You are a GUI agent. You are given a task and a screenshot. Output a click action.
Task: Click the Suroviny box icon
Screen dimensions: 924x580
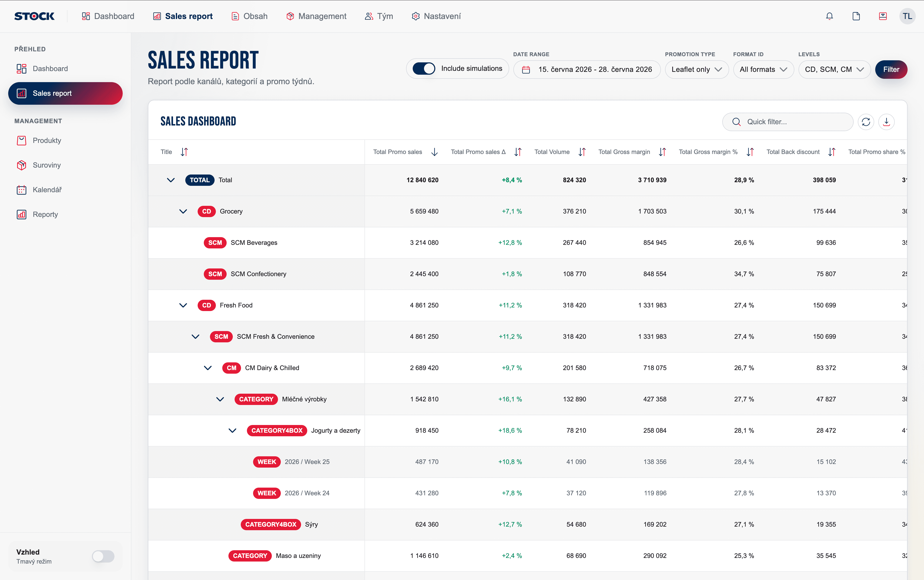[22, 165]
